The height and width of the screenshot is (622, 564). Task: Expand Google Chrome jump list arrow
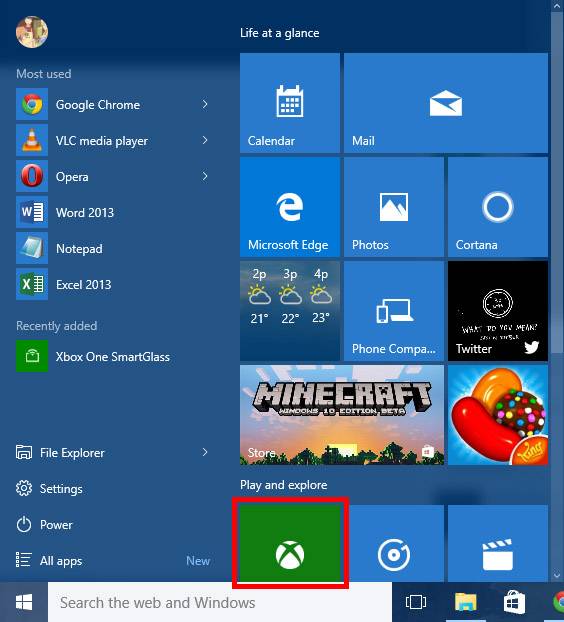click(205, 104)
